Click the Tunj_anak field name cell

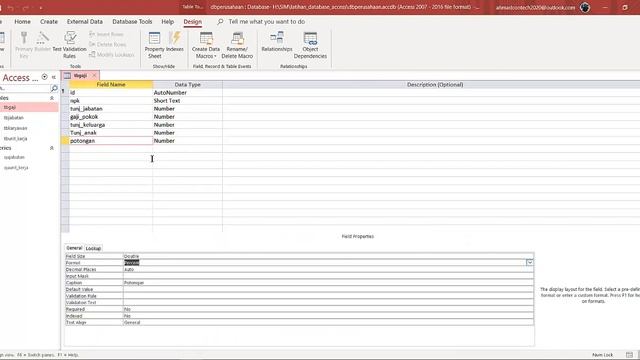[111, 133]
